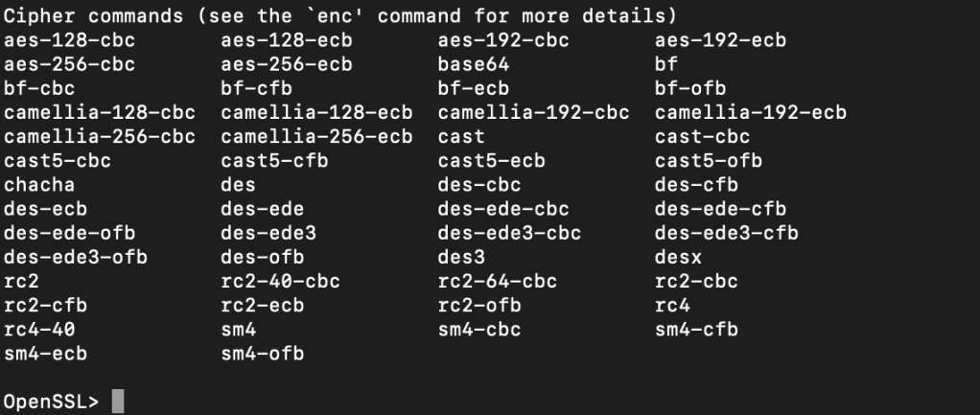Click the aes-128-cbc cipher name
This screenshot has height=415, width=980.
pos(69,41)
